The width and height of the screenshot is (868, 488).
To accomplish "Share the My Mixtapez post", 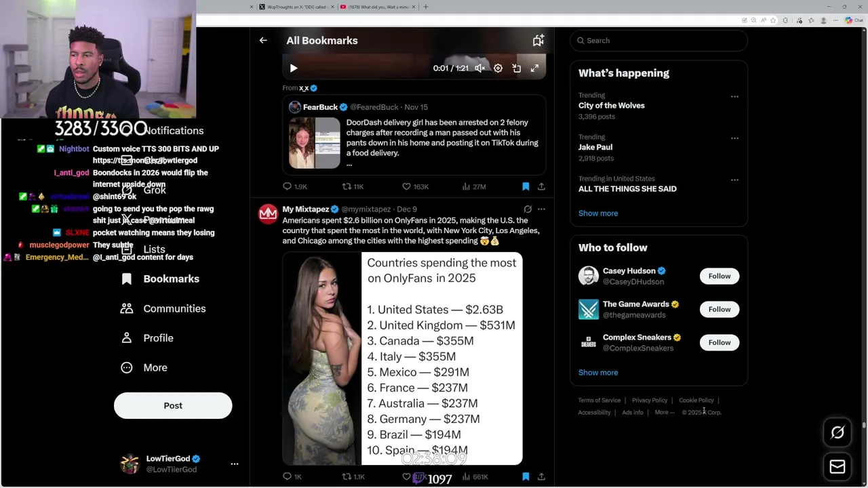I will (x=541, y=477).
